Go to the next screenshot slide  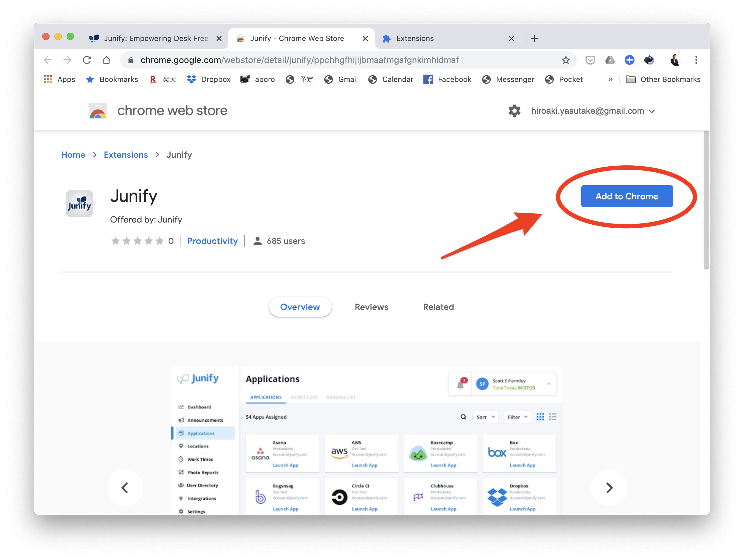click(609, 488)
